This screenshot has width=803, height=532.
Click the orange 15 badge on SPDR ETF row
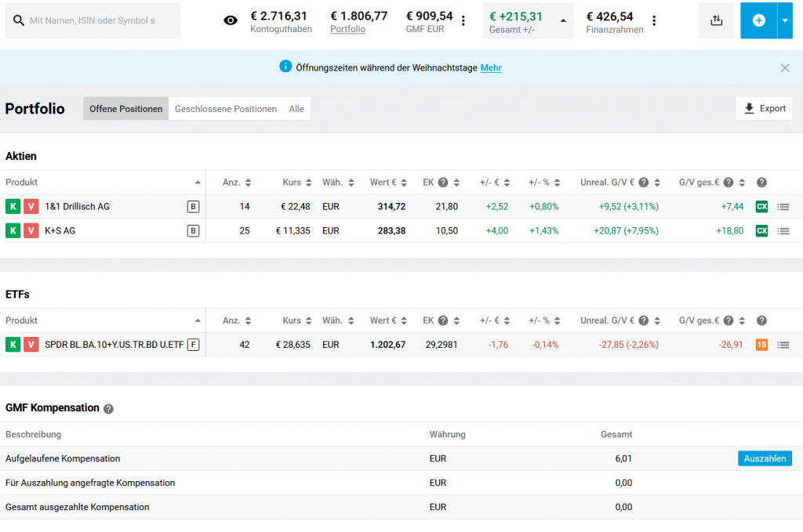tap(761, 345)
